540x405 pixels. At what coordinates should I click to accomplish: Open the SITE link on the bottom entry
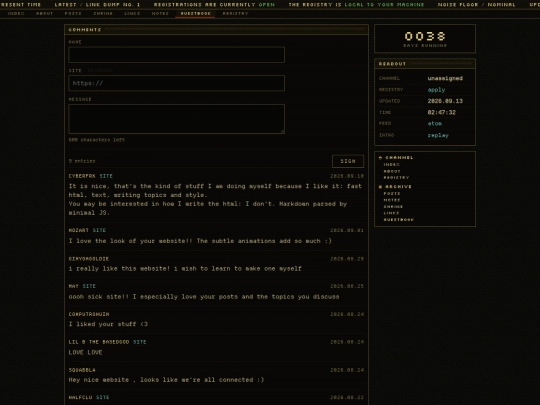pos(102,397)
